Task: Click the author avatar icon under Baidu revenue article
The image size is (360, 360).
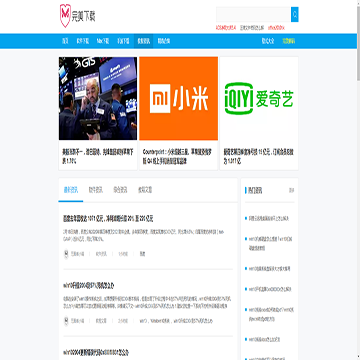Action: [x=66, y=254]
